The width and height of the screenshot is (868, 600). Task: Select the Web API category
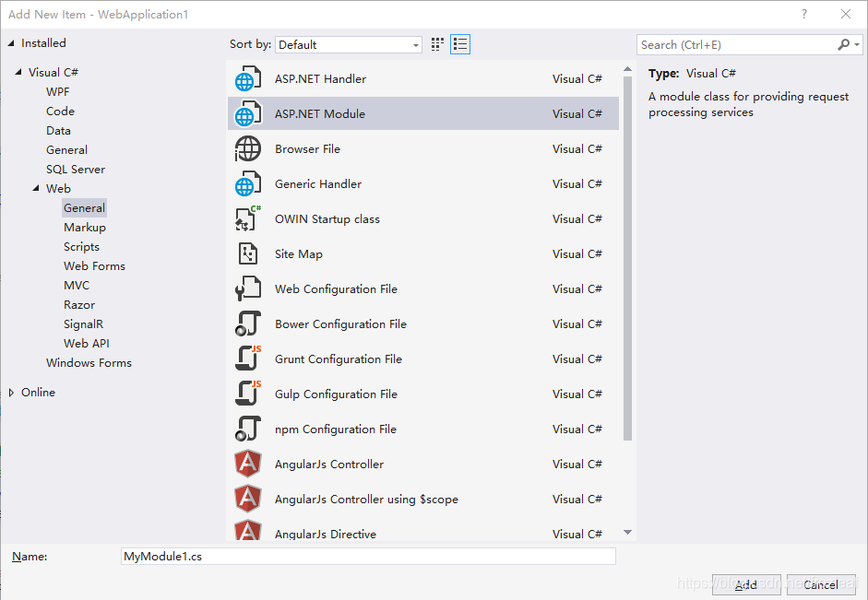point(87,344)
